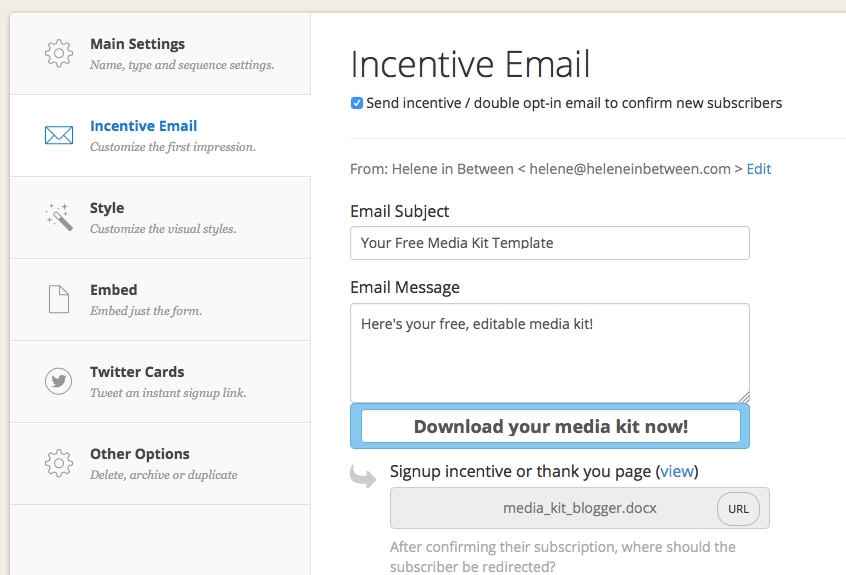Screen dimensions: 846x575
Task: Click the Incentive Email envelope icon
Action: point(59,135)
